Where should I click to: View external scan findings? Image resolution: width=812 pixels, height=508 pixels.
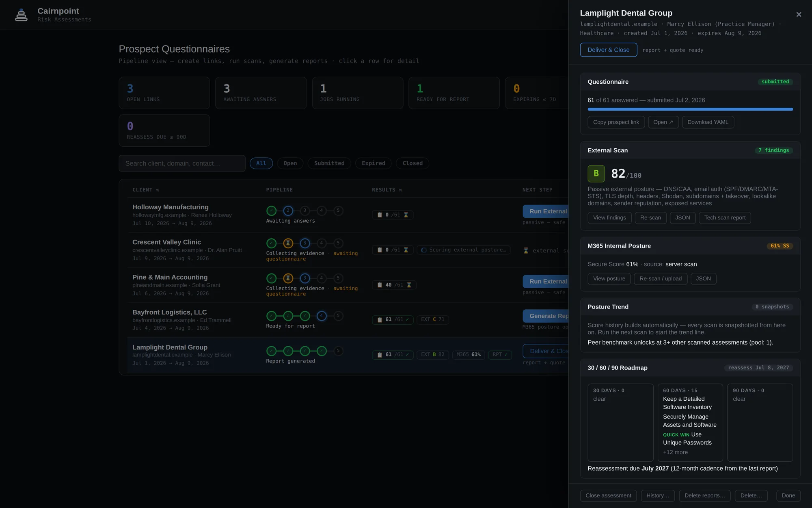click(x=609, y=218)
